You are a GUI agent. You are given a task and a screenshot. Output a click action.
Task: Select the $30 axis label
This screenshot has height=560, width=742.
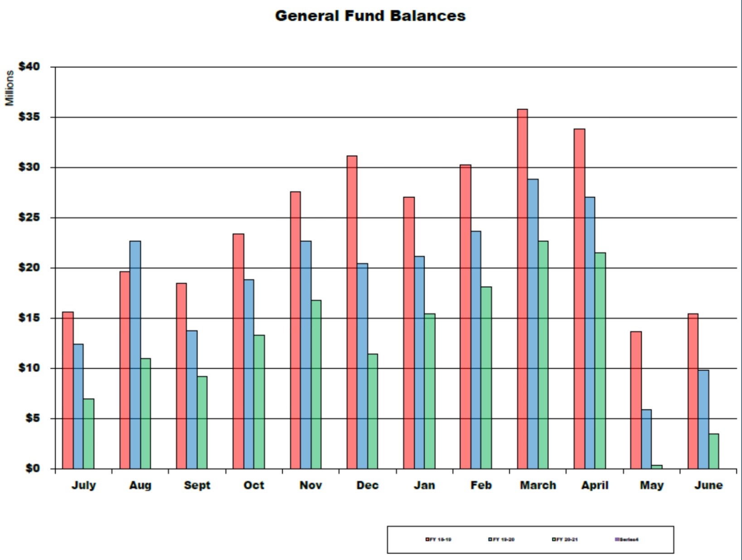[29, 167]
